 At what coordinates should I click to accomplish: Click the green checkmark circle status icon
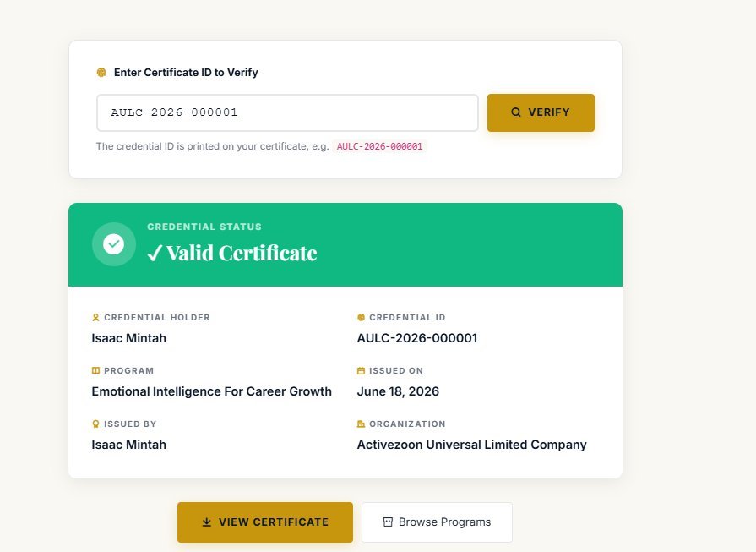(x=114, y=244)
